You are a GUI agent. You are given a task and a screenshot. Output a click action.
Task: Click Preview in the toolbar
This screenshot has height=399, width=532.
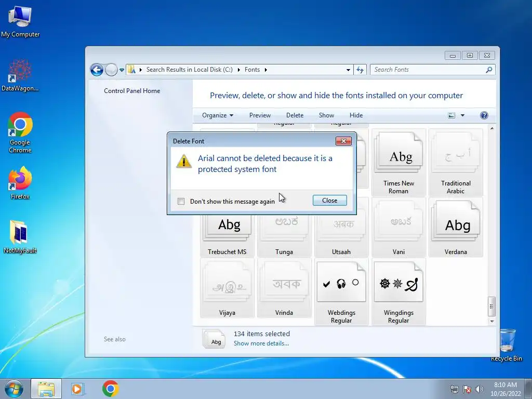pos(260,115)
